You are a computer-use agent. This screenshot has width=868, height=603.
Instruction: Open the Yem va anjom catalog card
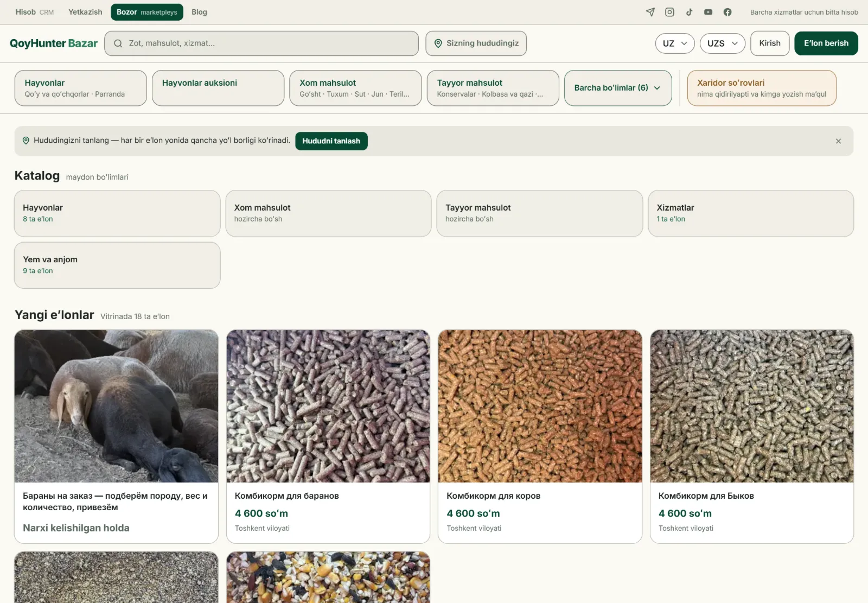coord(117,265)
